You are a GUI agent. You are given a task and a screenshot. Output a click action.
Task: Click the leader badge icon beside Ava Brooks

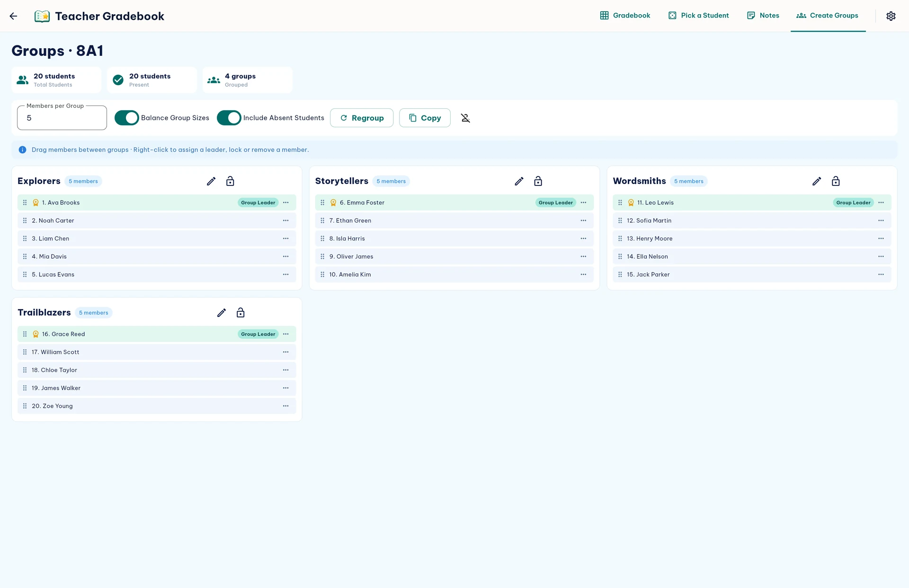(36, 202)
